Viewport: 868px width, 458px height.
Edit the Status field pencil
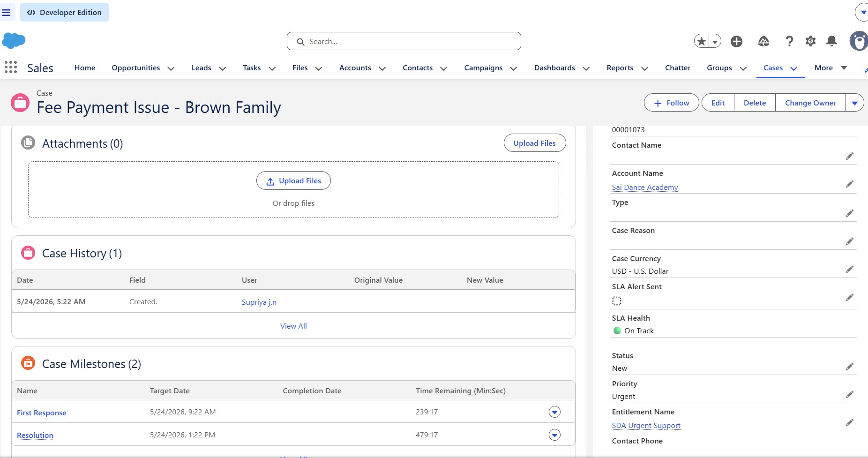coord(850,367)
